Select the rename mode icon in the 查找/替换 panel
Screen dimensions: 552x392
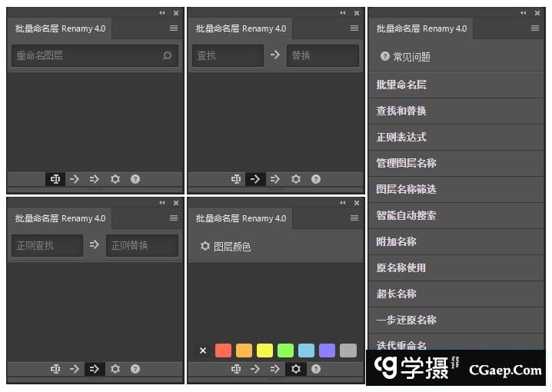point(236,179)
